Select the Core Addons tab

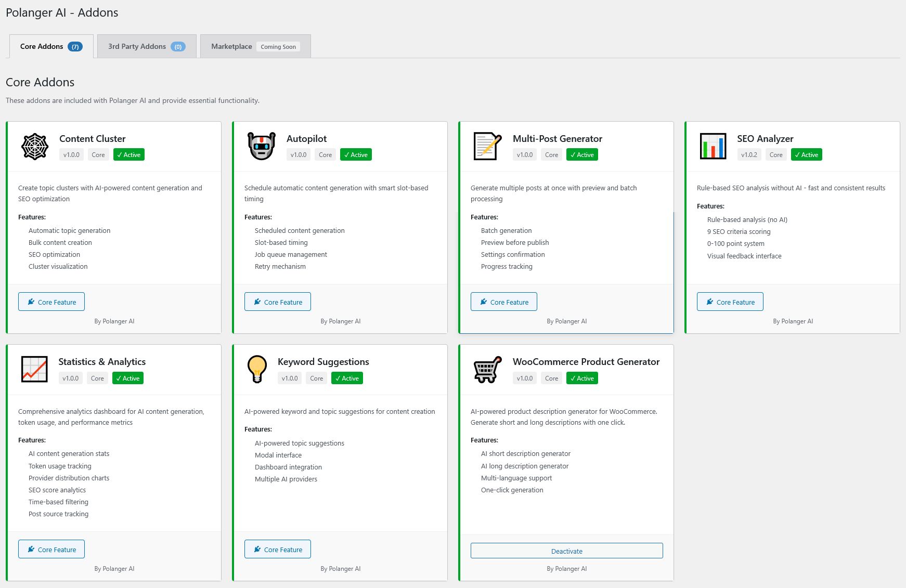(51, 46)
